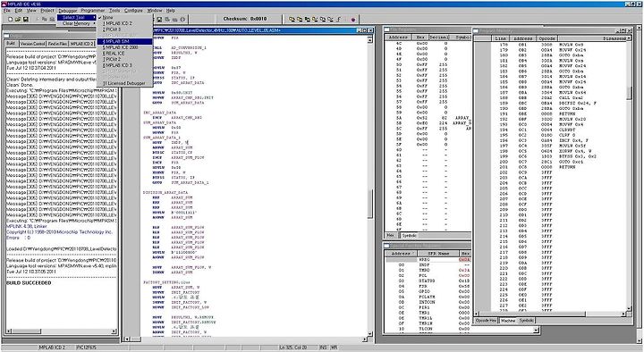Click SFR Name column header
Image resolution: width=644 pixels, height=352 pixels.
[x=438, y=254]
